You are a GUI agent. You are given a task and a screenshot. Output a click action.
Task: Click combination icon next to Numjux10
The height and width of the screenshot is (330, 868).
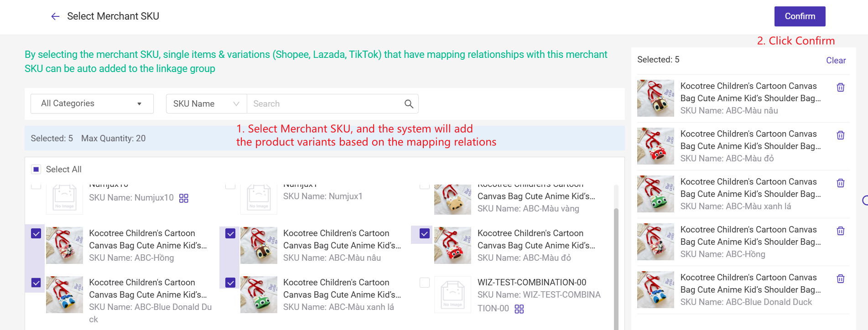click(x=183, y=198)
